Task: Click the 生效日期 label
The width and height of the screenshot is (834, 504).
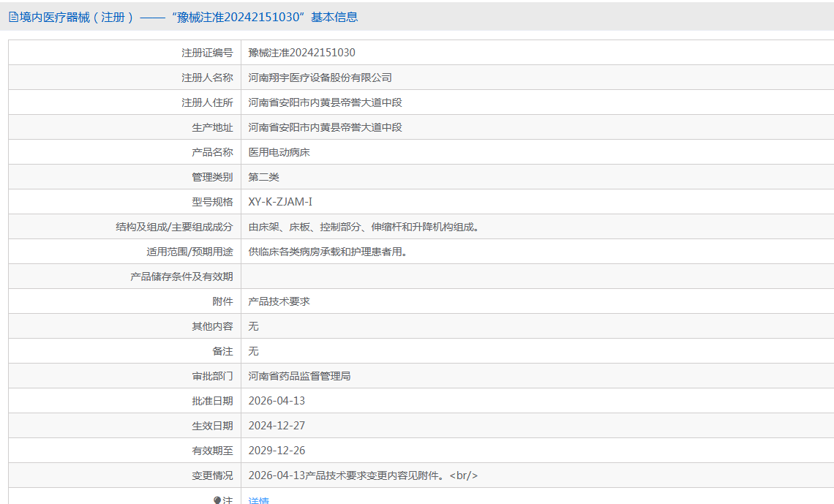Action: click(x=212, y=426)
